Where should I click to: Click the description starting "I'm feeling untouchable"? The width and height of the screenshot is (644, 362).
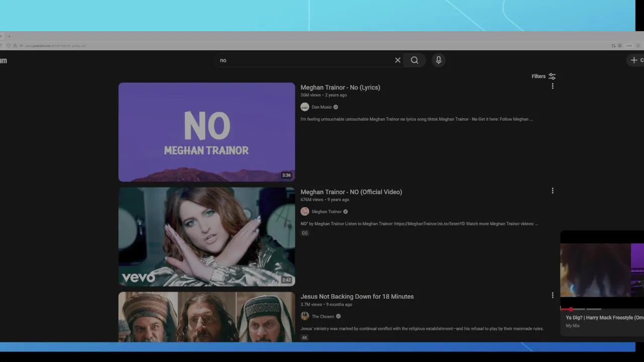417,120
